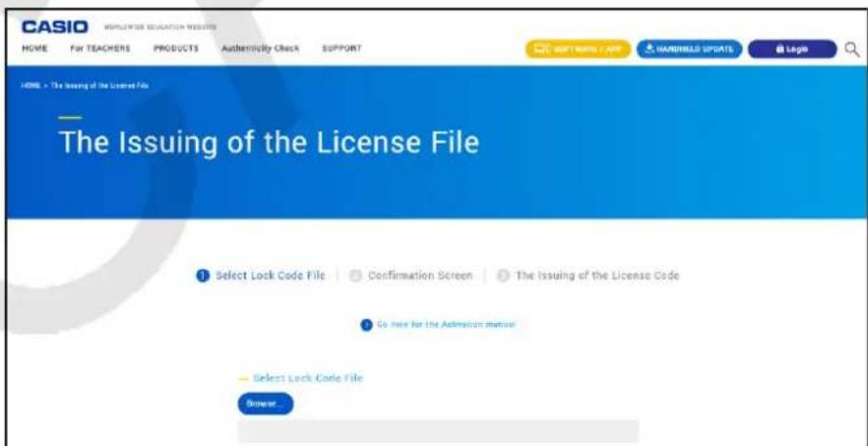Image resolution: width=868 pixels, height=446 pixels.
Task: Select the Issuing of the License Code step
Action: [597, 275]
